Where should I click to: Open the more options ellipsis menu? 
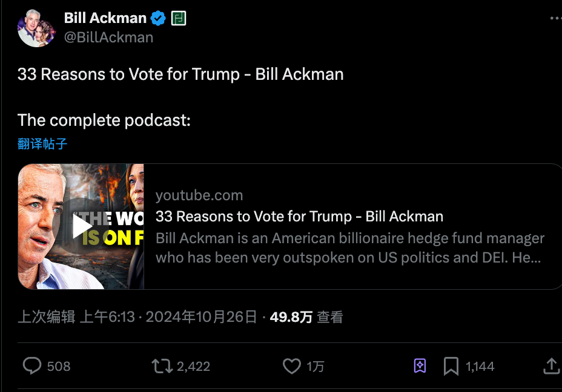[x=555, y=19]
